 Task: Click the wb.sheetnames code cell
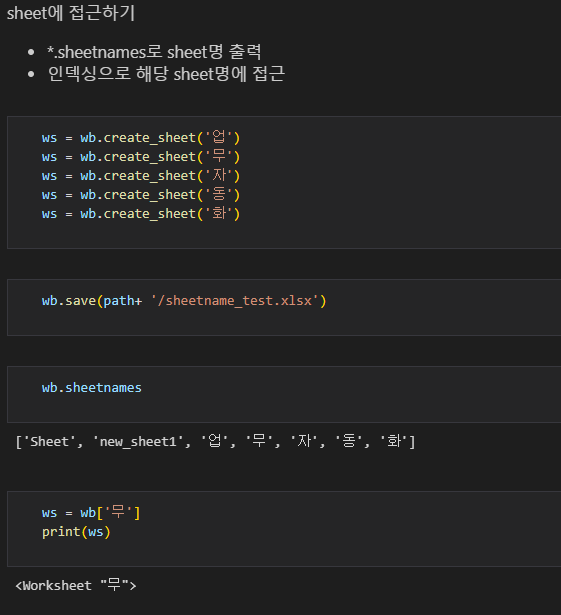point(284,394)
